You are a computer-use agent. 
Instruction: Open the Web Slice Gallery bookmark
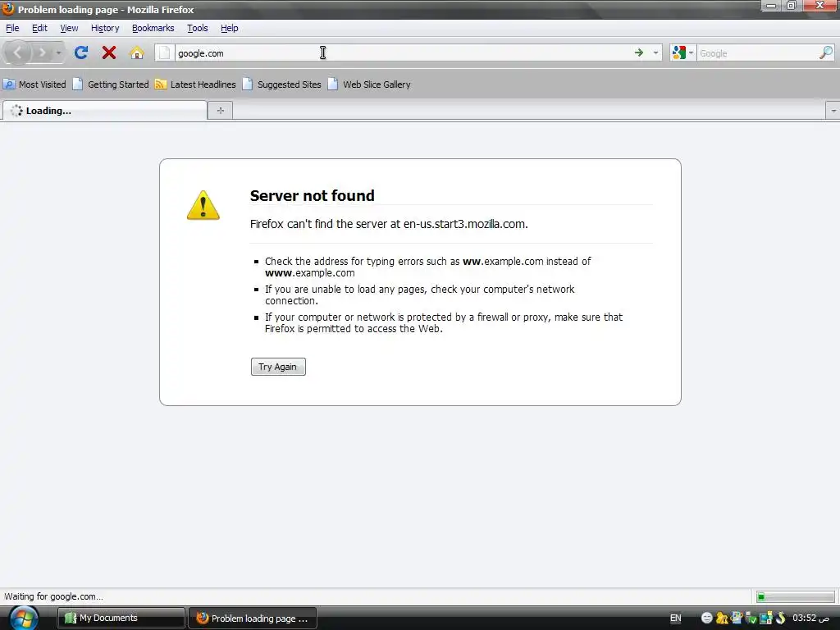(369, 84)
